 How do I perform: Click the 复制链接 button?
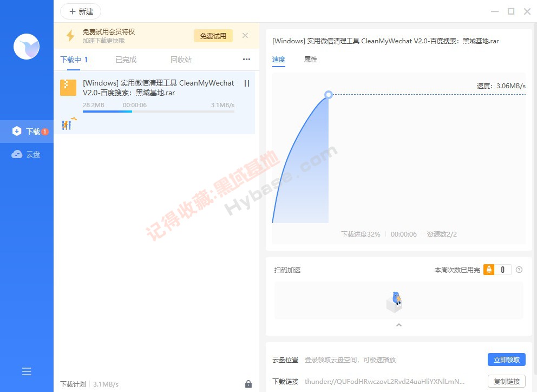pyautogui.click(x=507, y=381)
